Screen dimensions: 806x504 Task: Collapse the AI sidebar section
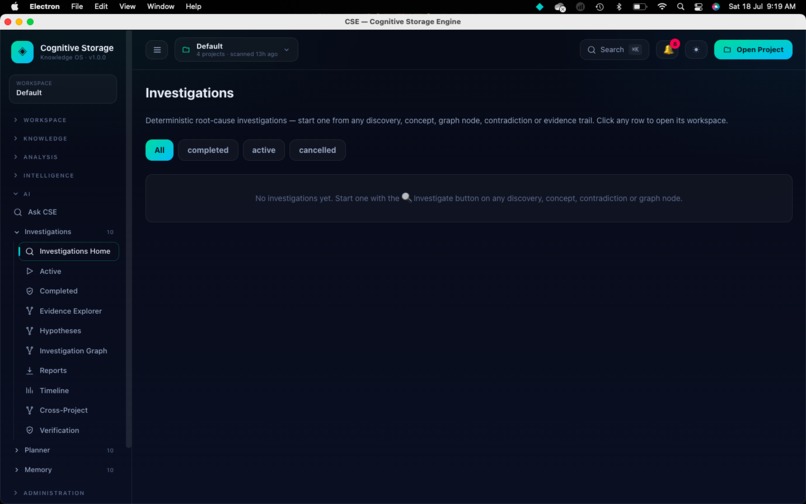click(x=22, y=194)
